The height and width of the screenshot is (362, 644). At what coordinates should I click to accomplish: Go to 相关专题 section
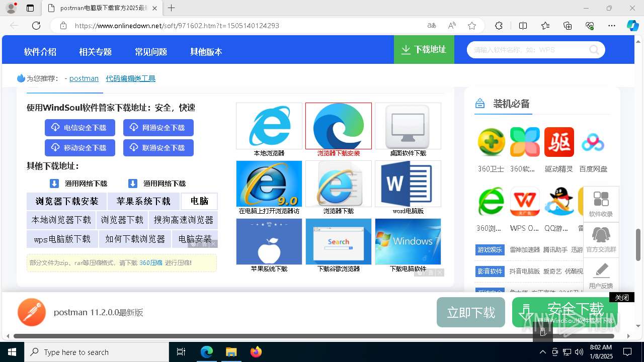[x=95, y=52]
